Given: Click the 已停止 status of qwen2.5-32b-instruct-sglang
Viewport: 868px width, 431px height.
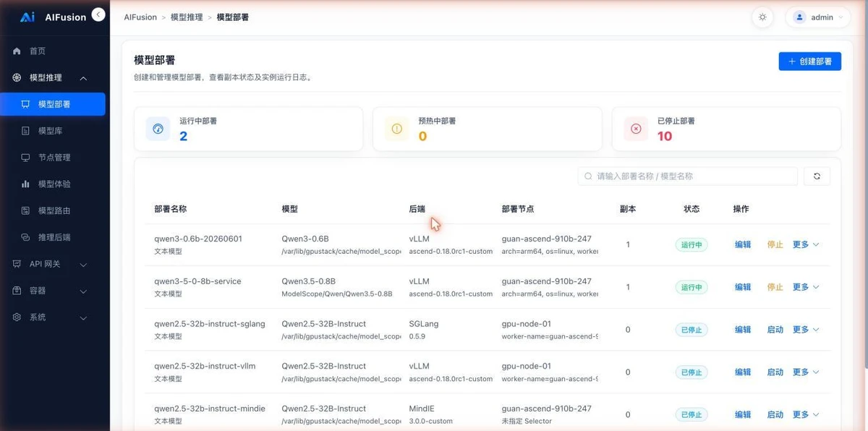Looking at the screenshot, I should [692, 330].
